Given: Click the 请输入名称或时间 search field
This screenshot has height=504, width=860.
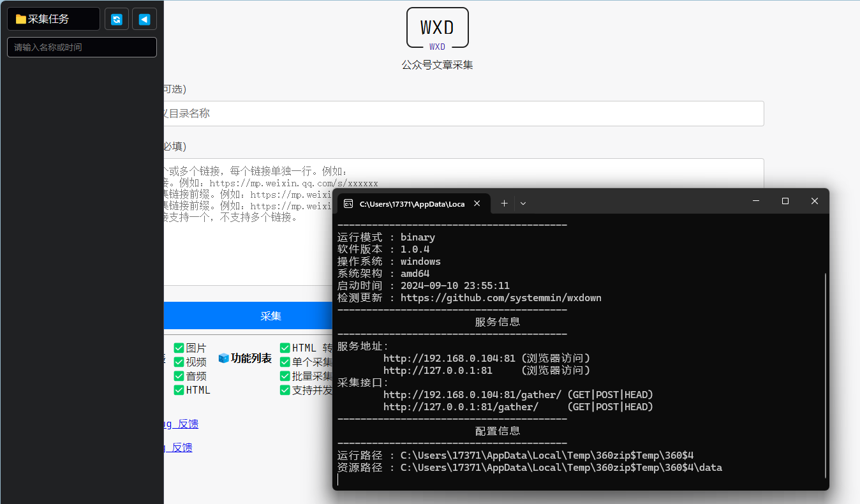Looking at the screenshot, I should 82,47.
